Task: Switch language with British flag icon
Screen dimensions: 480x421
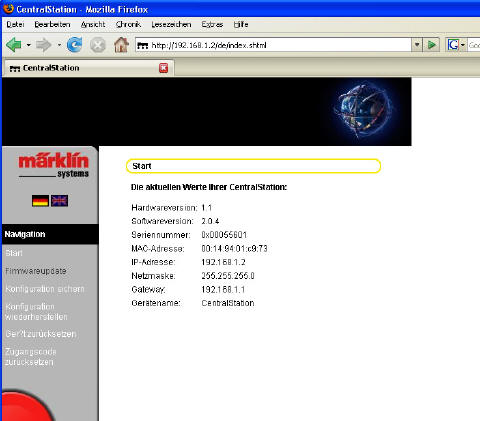Action: click(x=59, y=201)
